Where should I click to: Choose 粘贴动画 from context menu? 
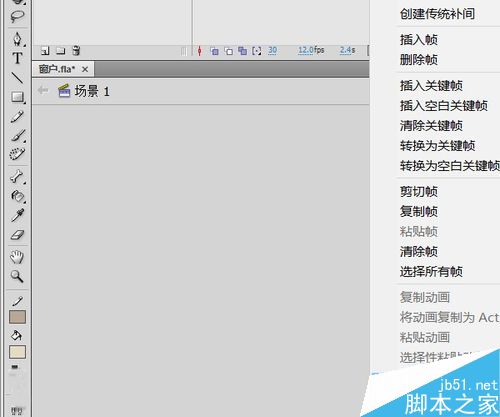pyautogui.click(x=425, y=337)
